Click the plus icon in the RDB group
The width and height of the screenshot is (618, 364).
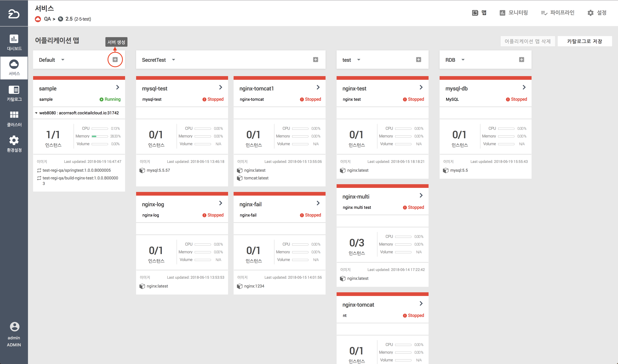tap(521, 60)
